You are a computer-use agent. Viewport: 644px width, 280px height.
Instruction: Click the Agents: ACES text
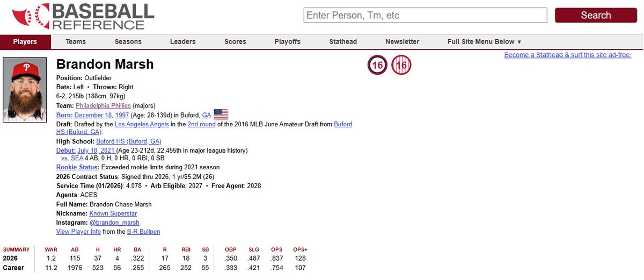[x=77, y=195]
